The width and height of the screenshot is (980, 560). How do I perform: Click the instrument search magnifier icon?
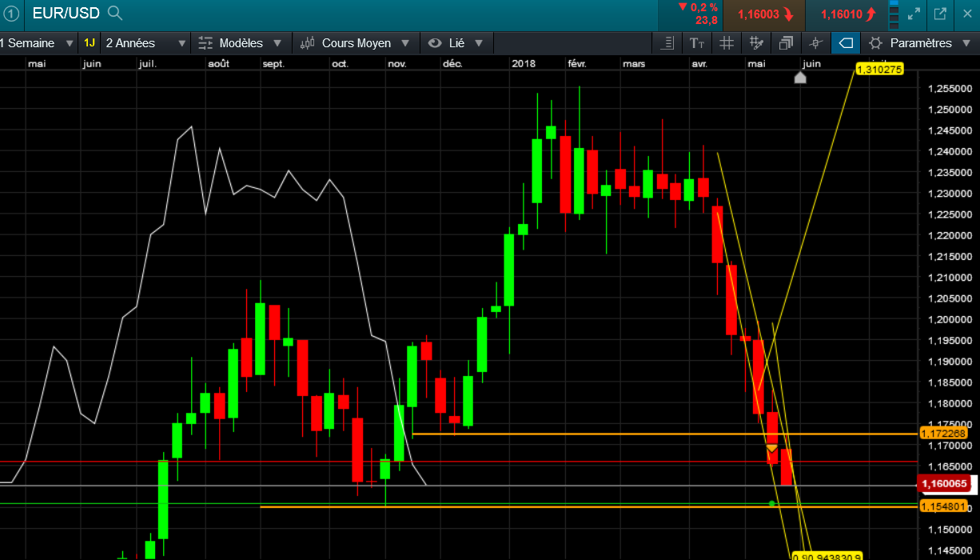pos(115,14)
